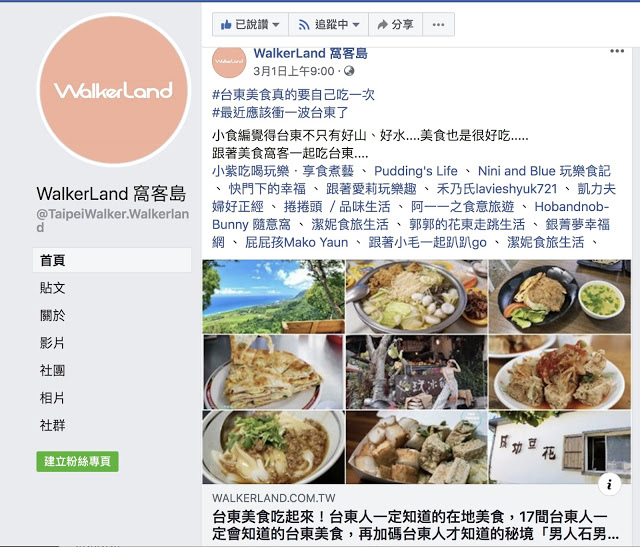Viewport: 640px width, 547px height.
Task: Click the 台東美食吃起來 article headline
Action: tap(416, 525)
